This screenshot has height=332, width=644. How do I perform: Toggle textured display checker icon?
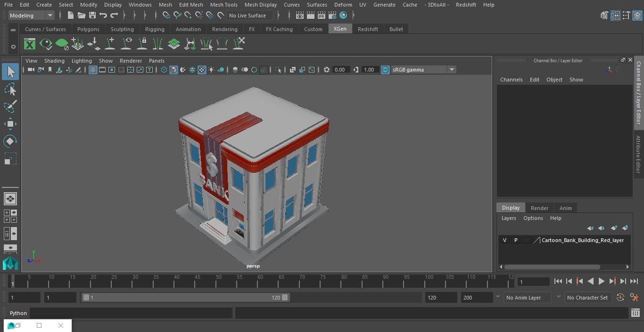click(202, 70)
